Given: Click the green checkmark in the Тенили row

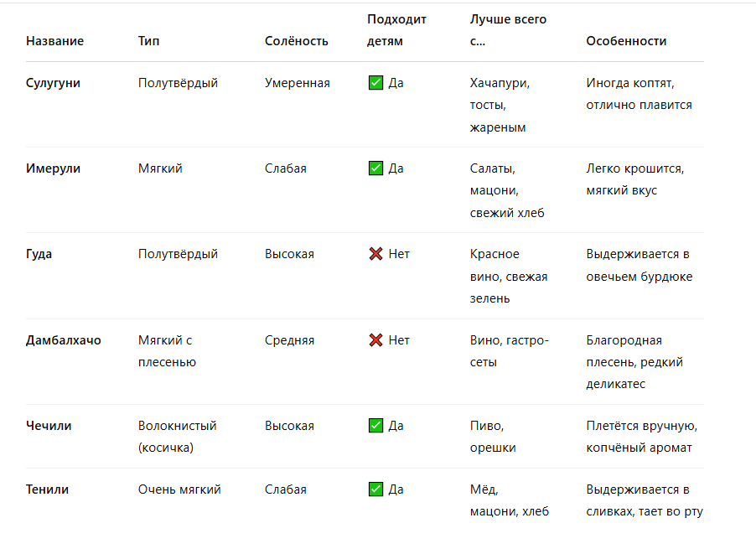Looking at the screenshot, I should [375, 489].
